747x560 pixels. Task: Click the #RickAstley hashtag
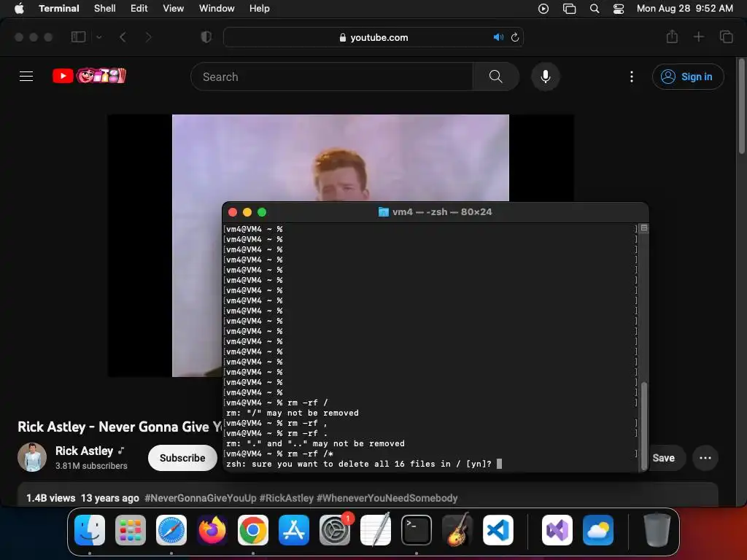pos(286,498)
